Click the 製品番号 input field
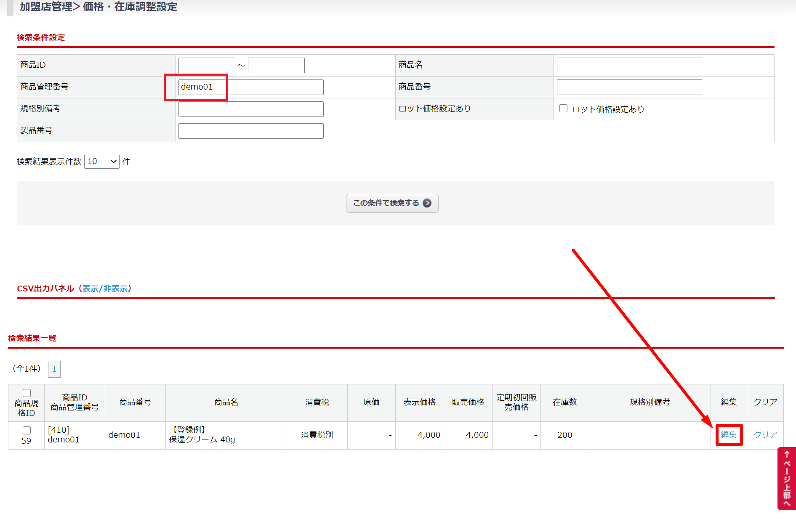Viewport: 796px width, 532px height. pos(251,131)
